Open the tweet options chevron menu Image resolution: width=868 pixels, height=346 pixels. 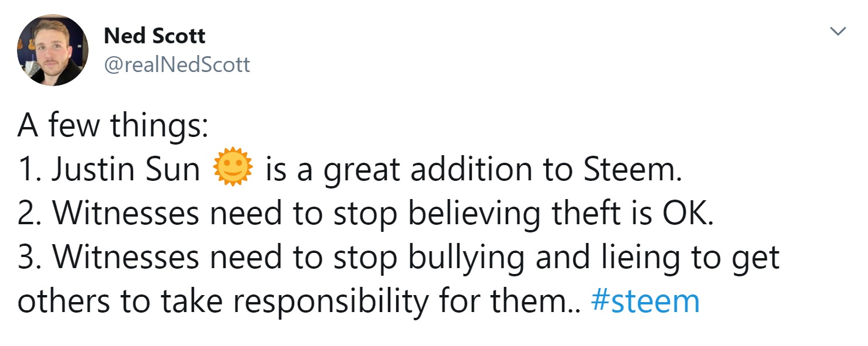pyautogui.click(x=839, y=32)
